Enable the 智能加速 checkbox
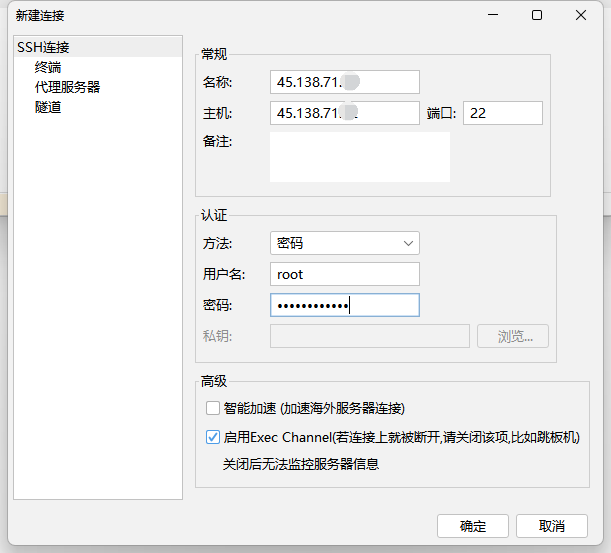The image size is (611, 553). [212, 408]
